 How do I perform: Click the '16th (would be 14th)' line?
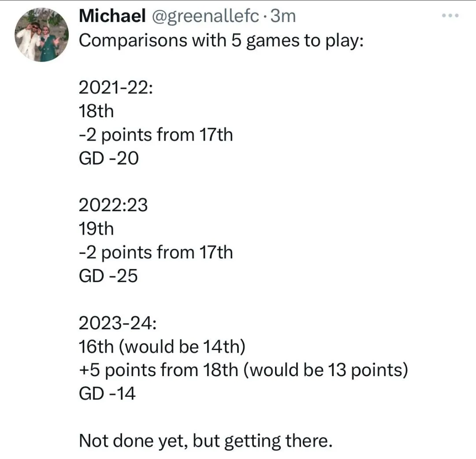tap(162, 347)
